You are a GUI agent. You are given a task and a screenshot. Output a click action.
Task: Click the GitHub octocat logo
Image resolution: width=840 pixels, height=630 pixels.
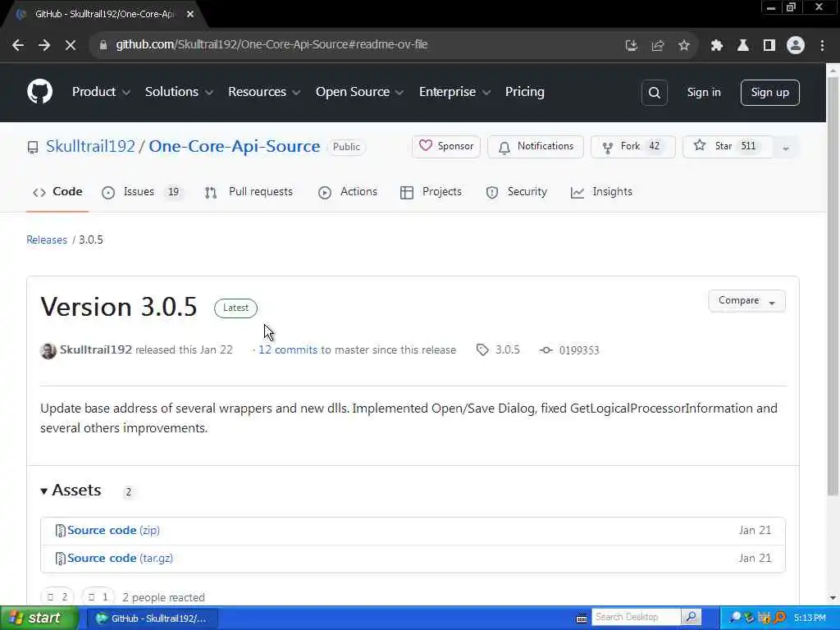click(x=39, y=92)
